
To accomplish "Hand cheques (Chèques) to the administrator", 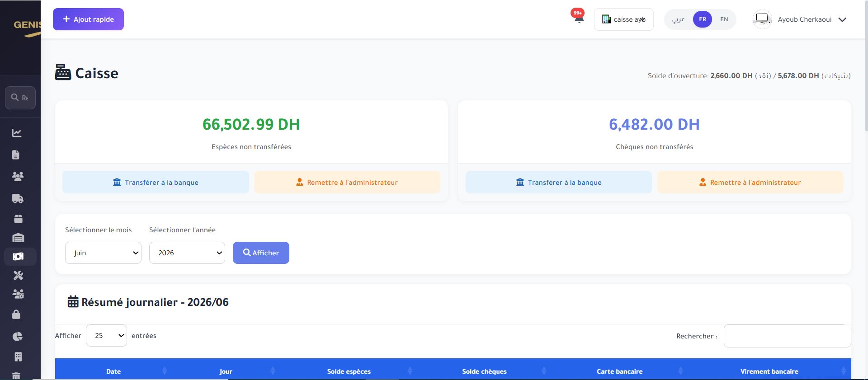I will click(x=750, y=182).
